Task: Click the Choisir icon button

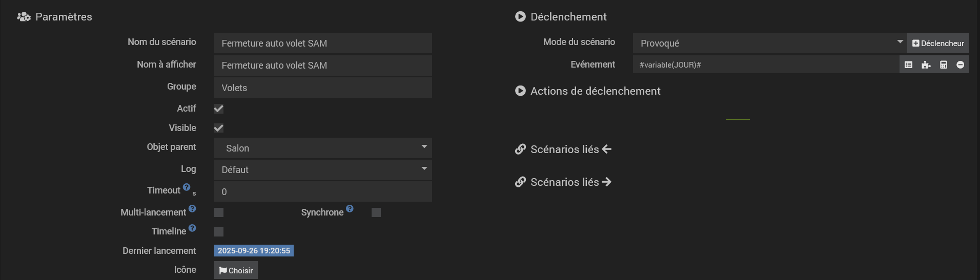Action: [x=236, y=270]
